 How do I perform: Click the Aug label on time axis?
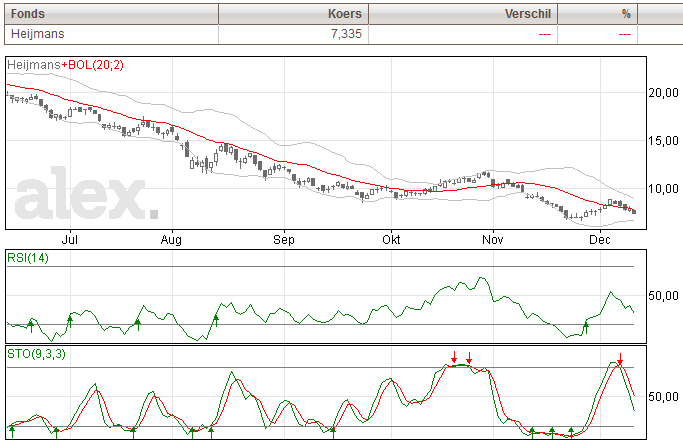(x=171, y=240)
